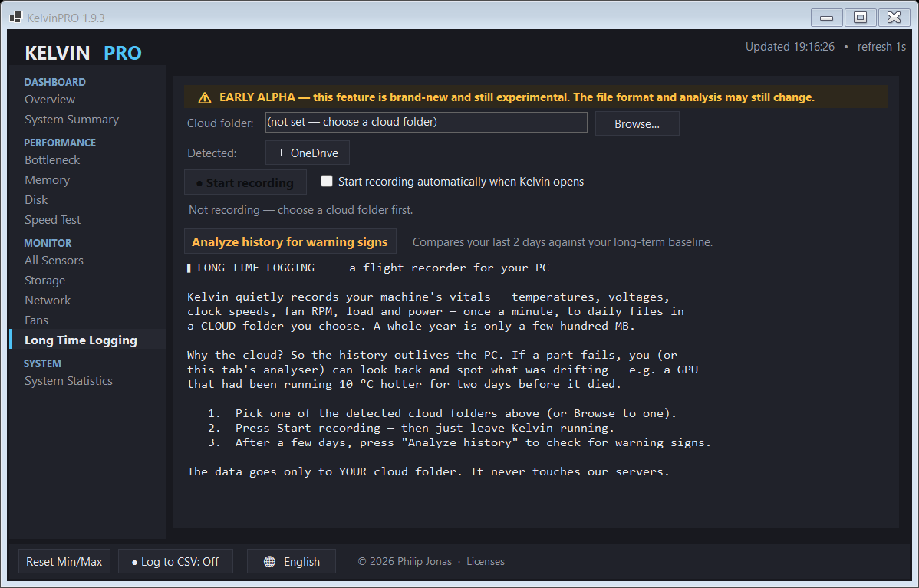Click the 'refresh 1s' text

click(x=881, y=47)
